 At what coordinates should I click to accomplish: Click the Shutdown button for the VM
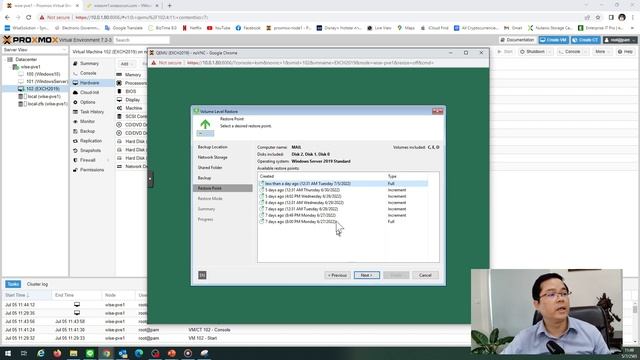tap(532, 52)
